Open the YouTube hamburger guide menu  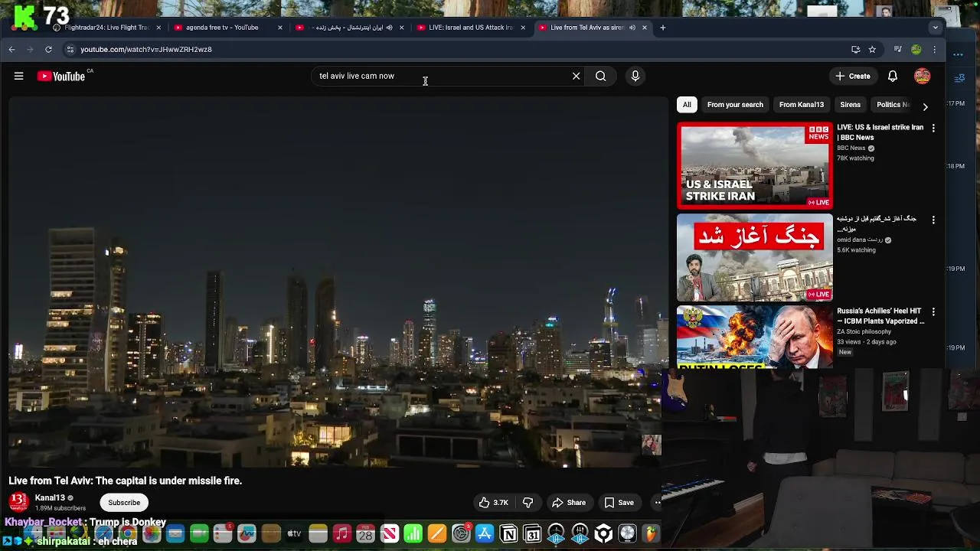click(18, 76)
